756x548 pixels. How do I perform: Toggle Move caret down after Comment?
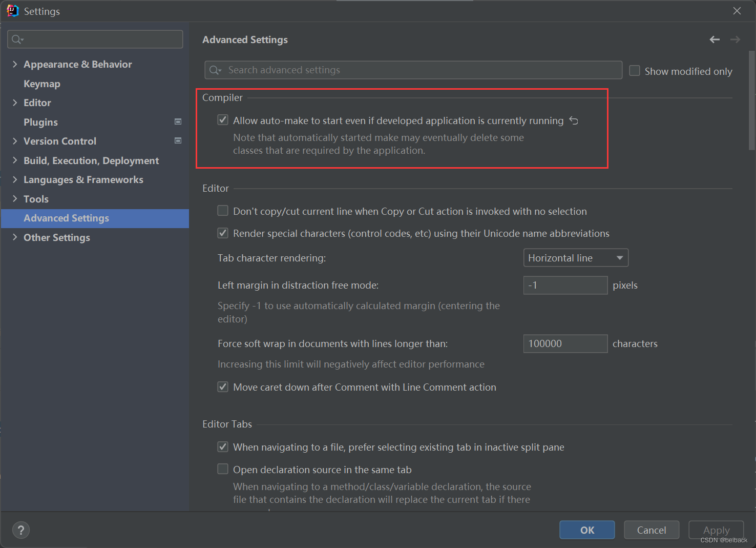point(223,387)
